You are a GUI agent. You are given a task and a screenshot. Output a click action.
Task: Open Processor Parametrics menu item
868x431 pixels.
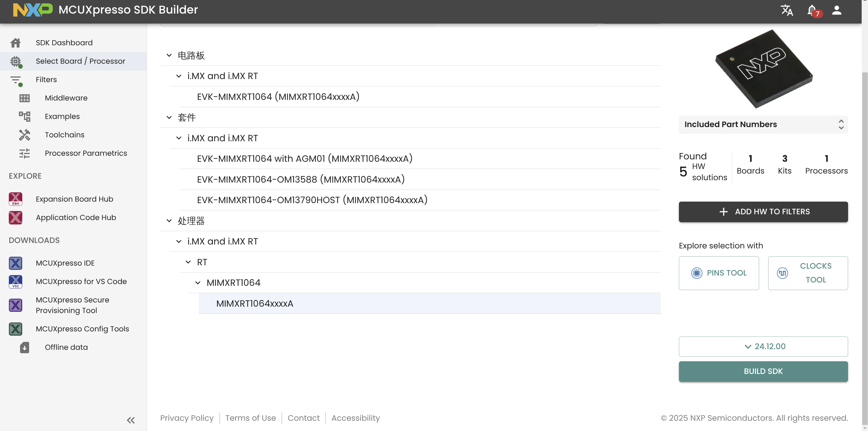click(x=86, y=153)
